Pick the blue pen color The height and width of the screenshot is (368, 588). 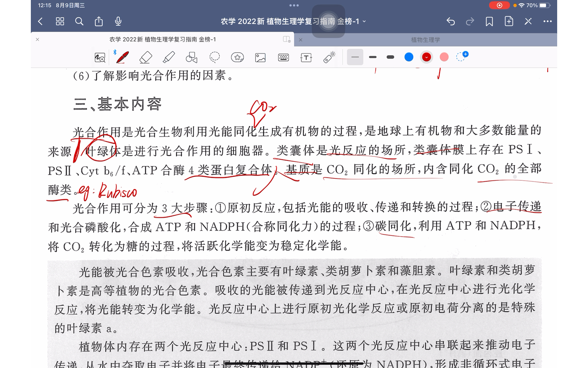click(409, 57)
